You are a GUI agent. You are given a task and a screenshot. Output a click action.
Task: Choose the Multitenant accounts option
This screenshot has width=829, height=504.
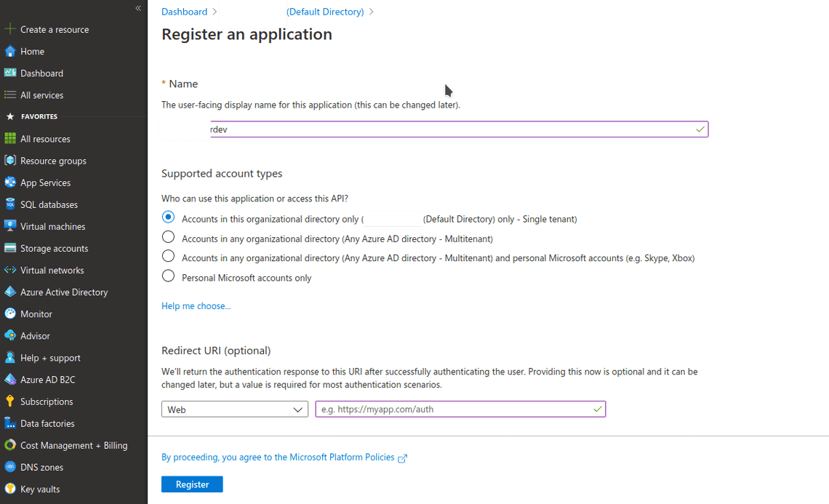[x=168, y=236]
